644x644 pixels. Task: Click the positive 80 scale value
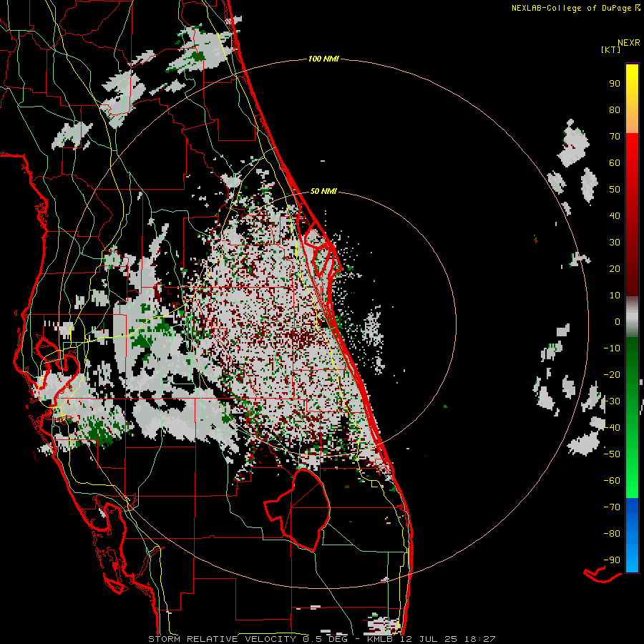click(615, 109)
